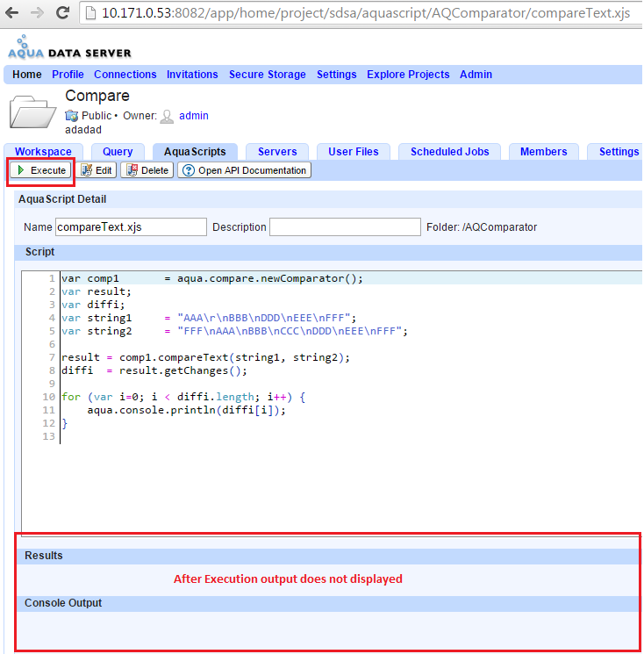Open Explore Projects page

[408, 75]
